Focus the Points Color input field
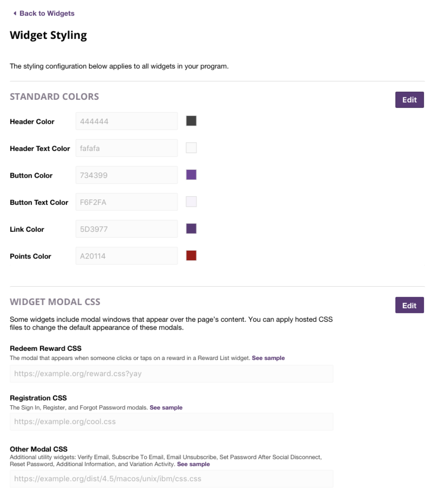This screenshot has height=504, width=434. [x=127, y=256]
